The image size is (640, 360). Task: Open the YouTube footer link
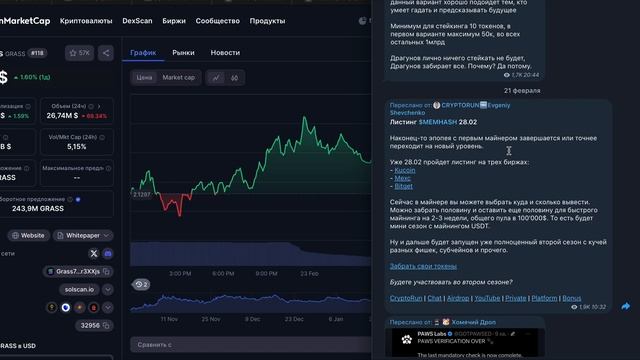[487, 298]
